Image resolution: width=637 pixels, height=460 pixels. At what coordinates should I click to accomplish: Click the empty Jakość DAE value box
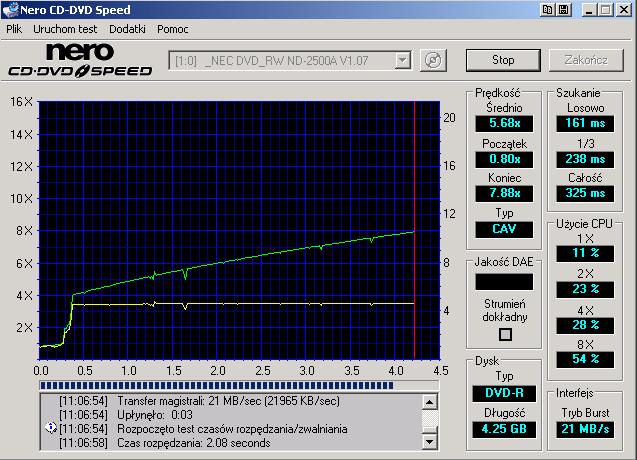tap(504, 282)
